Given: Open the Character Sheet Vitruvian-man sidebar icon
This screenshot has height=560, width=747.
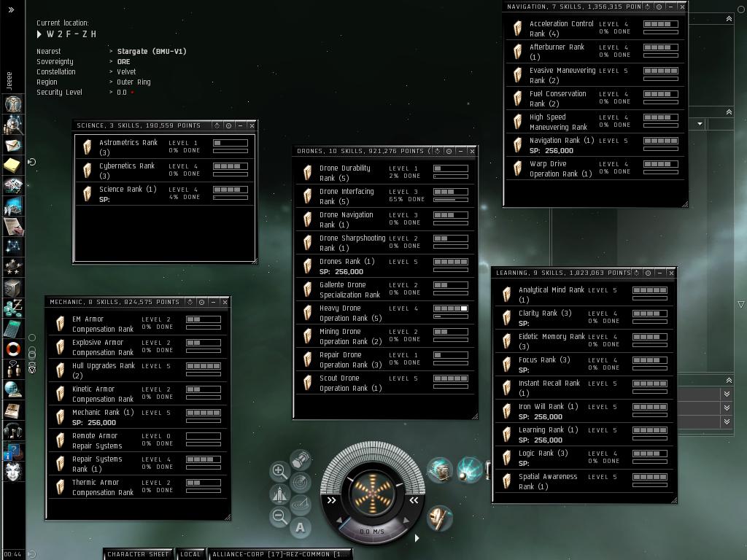Looking at the screenshot, I should click(x=13, y=104).
